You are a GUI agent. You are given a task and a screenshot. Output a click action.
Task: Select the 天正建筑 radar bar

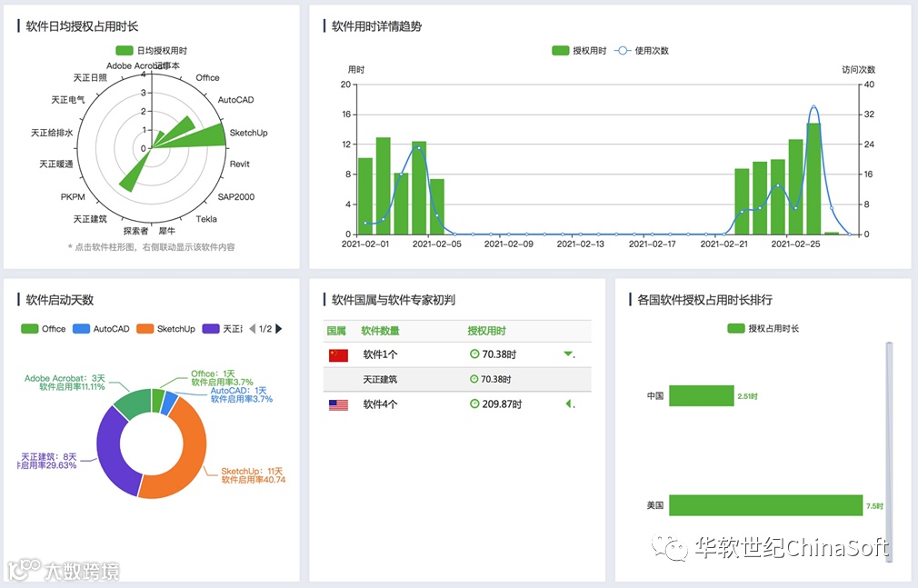coord(133,177)
